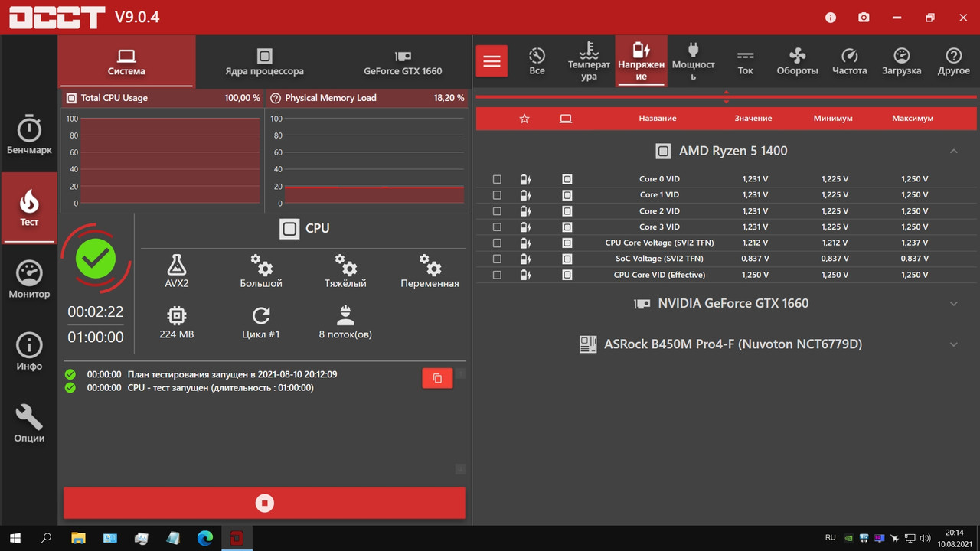Tick the Core 3 VID checkbox

(497, 227)
